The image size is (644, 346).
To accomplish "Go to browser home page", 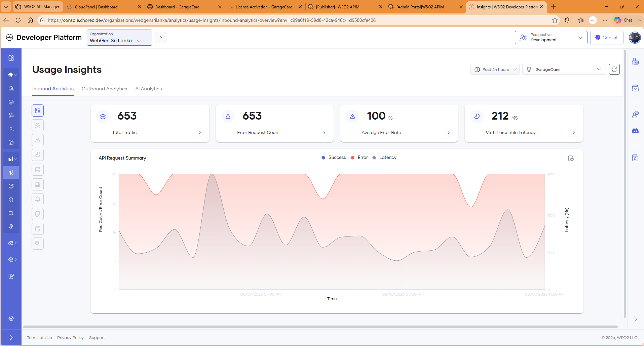I will tap(30, 20).
